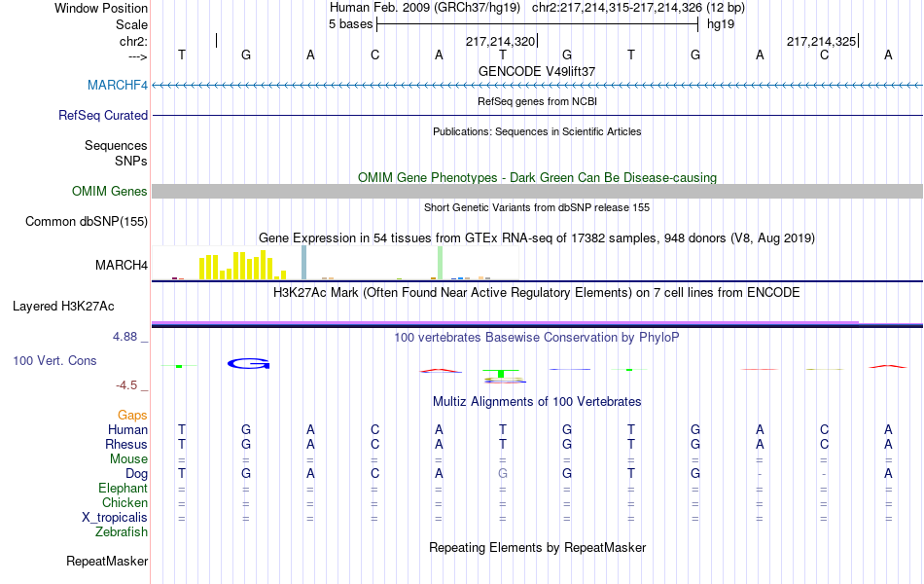Image resolution: width=924 pixels, height=584 pixels.
Task: Click the large blue G conservation logo
Action: pos(248,364)
